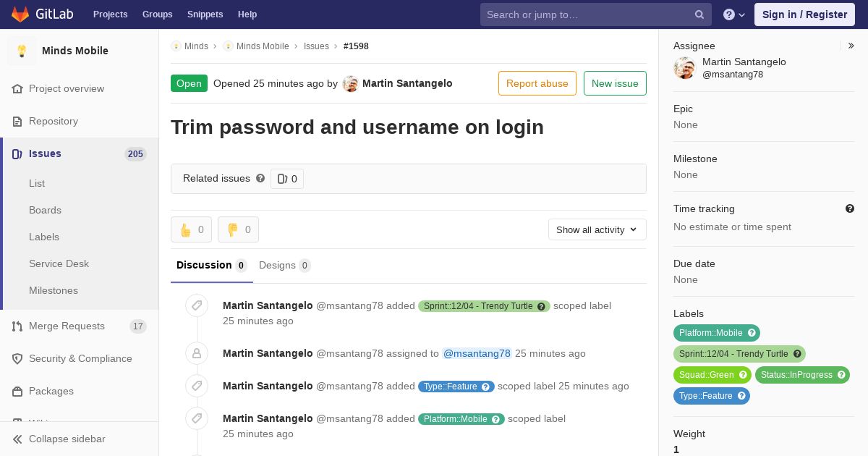Click the Packages icon

pyautogui.click(x=17, y=392)
